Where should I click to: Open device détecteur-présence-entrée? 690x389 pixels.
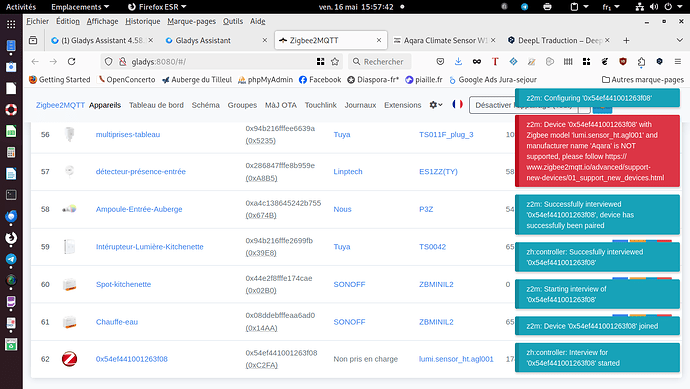[141, 172]
